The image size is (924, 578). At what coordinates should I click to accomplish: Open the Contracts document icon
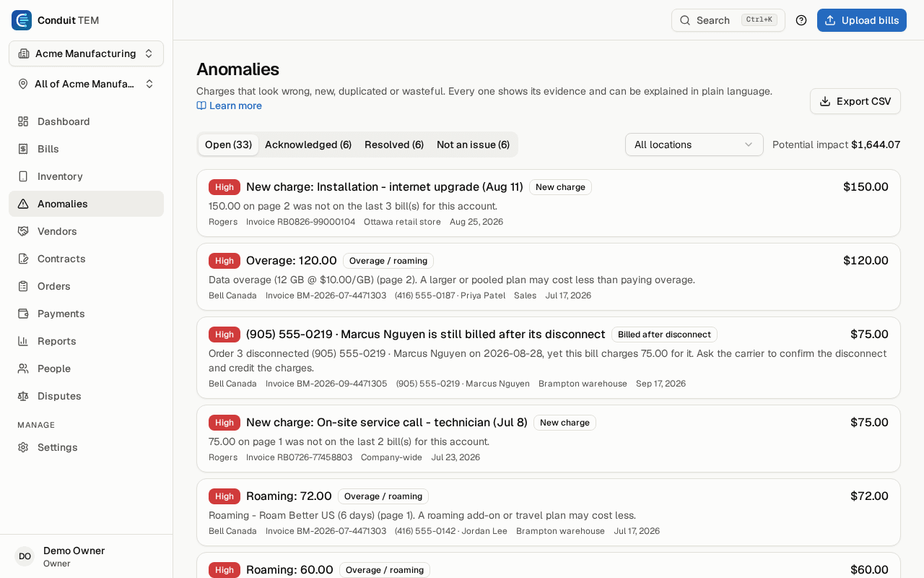tap(23, 259)
